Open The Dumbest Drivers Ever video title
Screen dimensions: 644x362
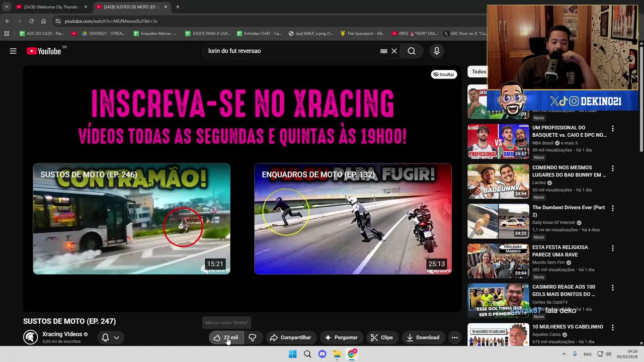[x=569, y=211]
